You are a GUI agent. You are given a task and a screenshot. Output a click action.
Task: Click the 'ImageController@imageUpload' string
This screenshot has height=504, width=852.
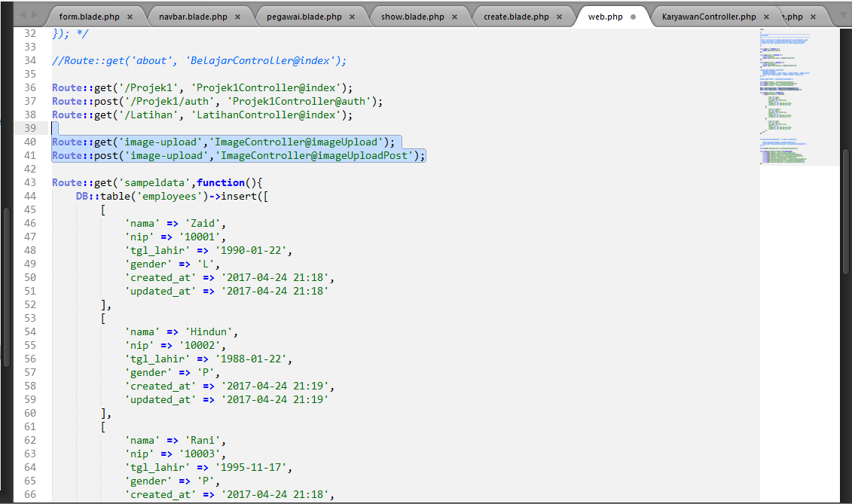tap(295, 142)
